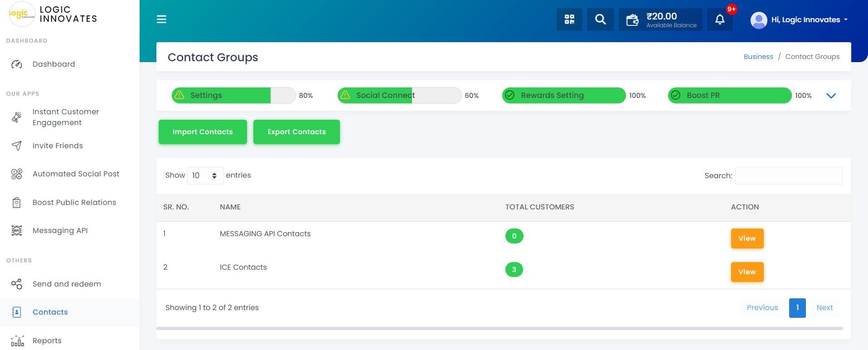Open the entries-per-page dropdown
Image resolution: width=868 pixels, height=350 pixels.
tap(205, 175)
